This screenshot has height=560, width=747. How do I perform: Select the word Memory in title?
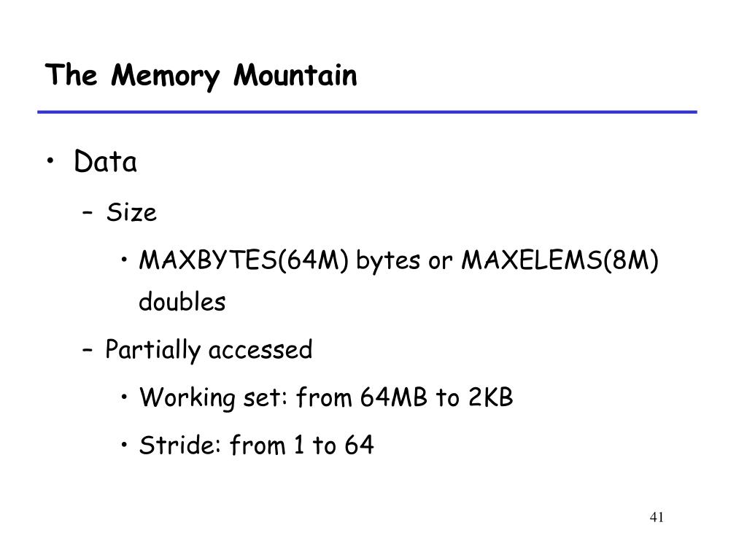click(166, 76)
